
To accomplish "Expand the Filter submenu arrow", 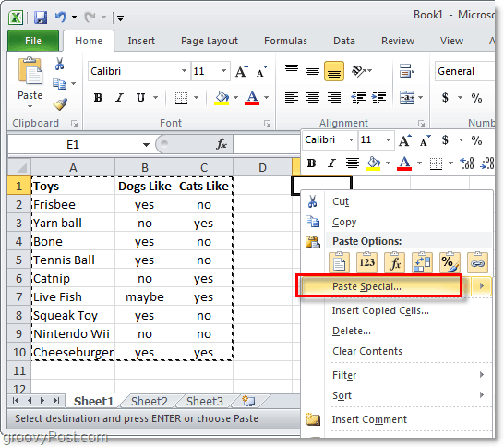I will tap(482, 375).
